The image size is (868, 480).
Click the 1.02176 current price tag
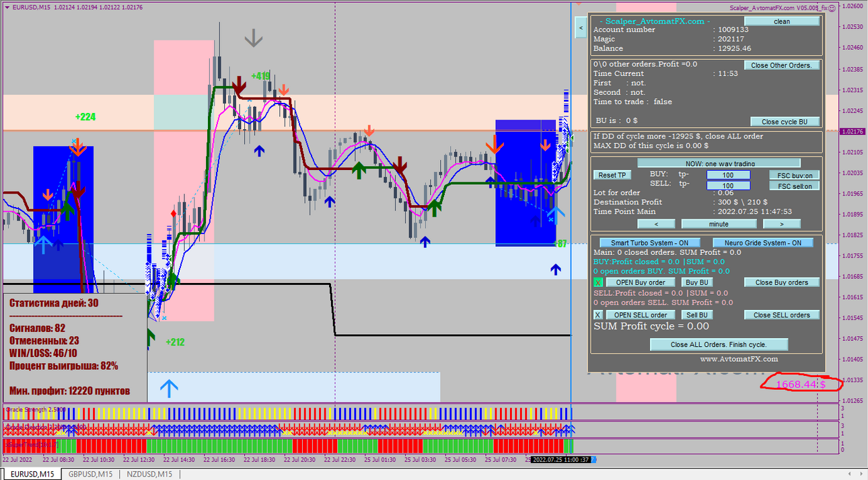point(853,132)
